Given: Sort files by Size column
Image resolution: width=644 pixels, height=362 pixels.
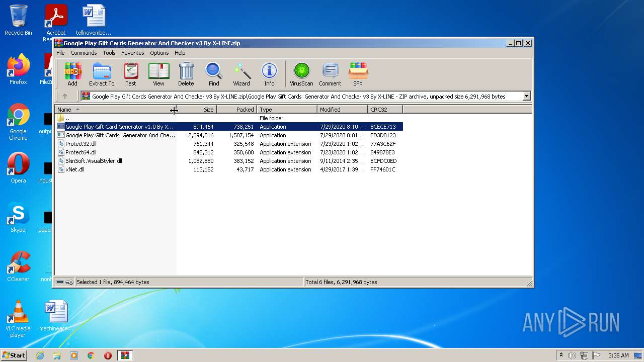Looking at the screenshot, I should tap(196, 109).
